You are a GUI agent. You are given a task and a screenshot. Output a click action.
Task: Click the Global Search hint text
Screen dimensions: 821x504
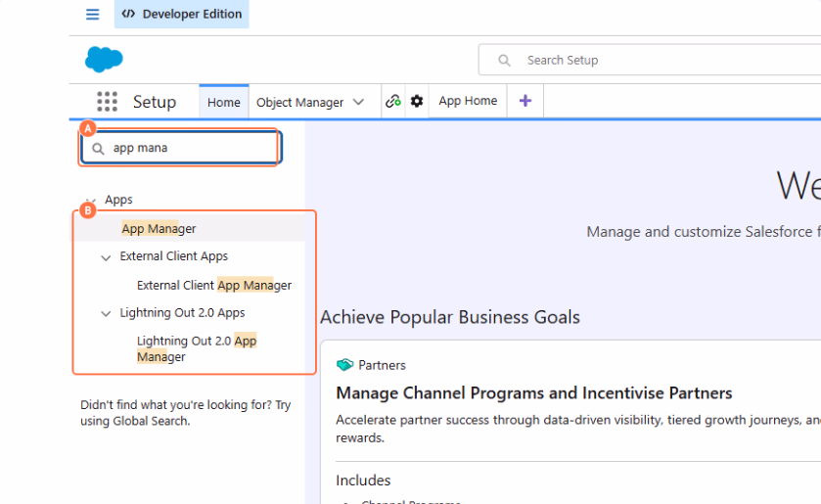(x=185, y=413)
